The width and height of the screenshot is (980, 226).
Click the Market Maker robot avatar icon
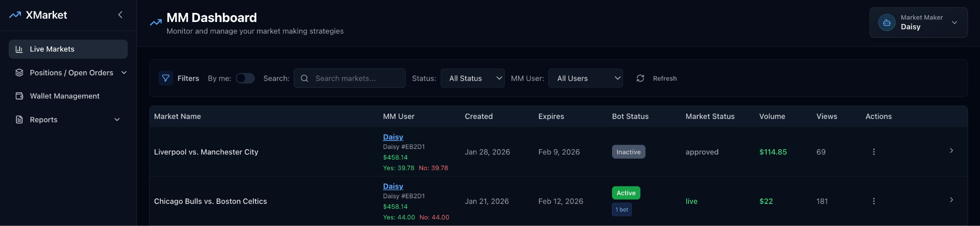click(x=886, y=22)
